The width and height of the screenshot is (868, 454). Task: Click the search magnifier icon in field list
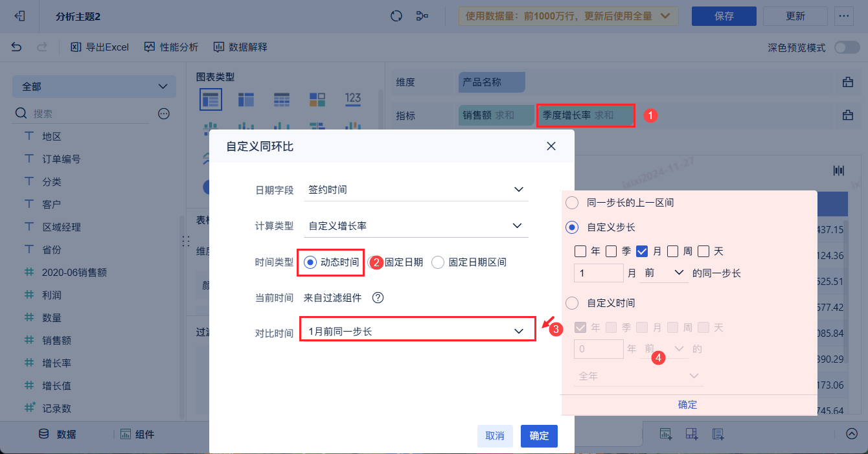click(x=21, y=113)
